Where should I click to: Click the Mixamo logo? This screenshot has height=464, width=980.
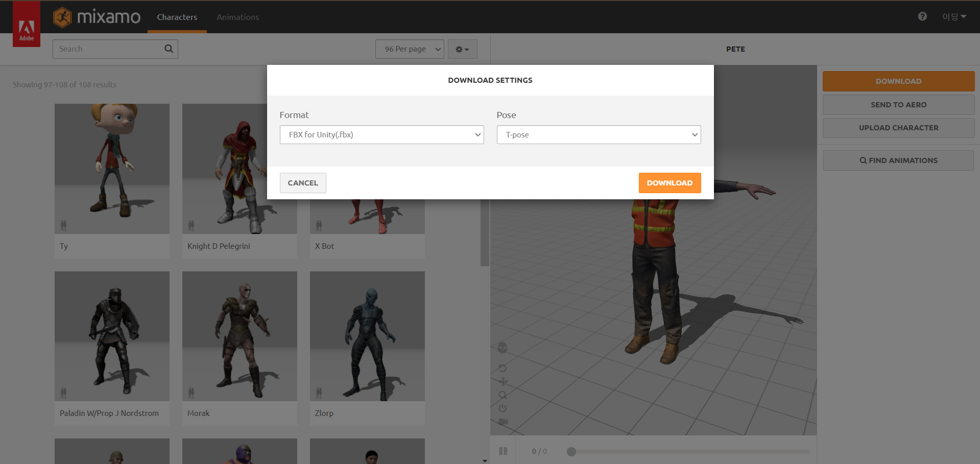(x=97, y=17)
